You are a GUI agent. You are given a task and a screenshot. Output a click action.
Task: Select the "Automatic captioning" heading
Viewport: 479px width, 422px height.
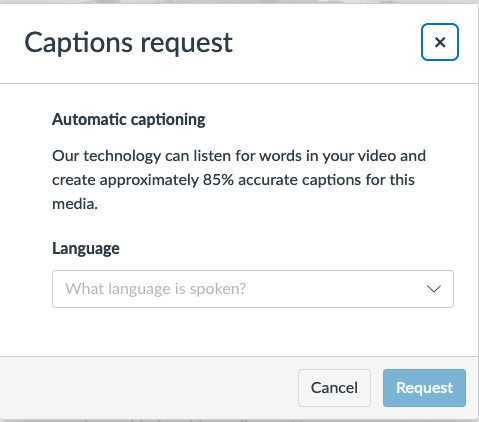[129, 120]
